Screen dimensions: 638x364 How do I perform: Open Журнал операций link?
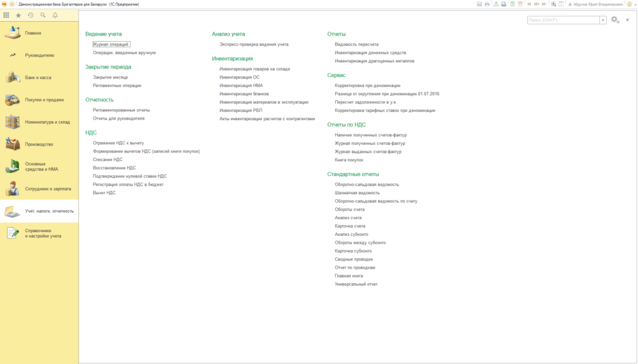pyautogui.click(x=111, y=44)
